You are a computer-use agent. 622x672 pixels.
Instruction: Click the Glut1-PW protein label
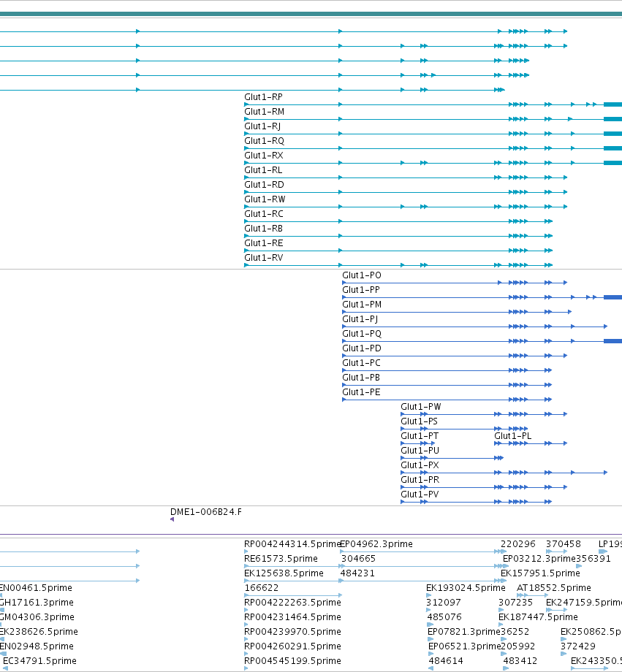point(421,407)
